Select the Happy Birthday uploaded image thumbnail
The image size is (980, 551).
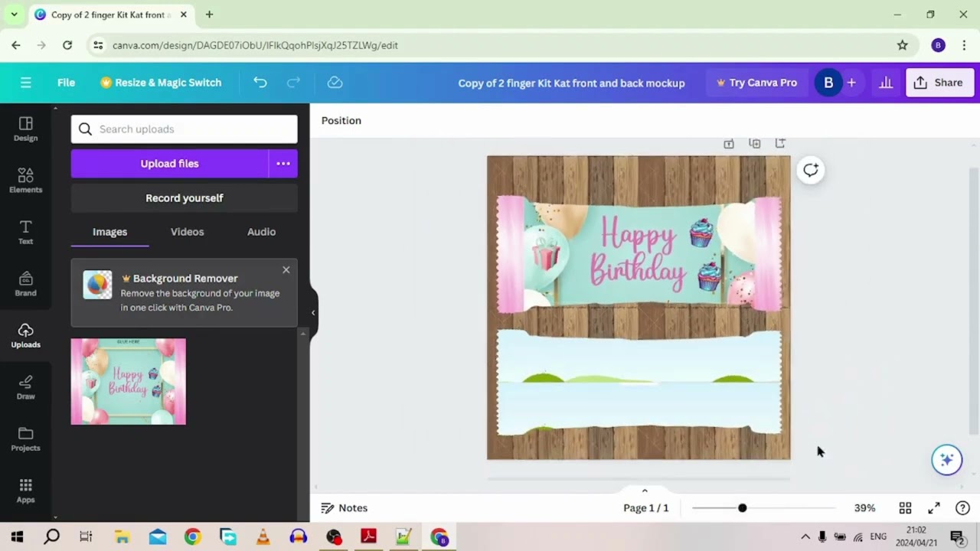point(128,381)
